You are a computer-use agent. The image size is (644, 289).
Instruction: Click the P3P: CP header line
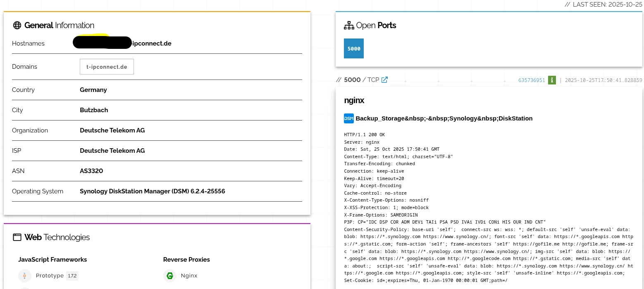point(445,222)
